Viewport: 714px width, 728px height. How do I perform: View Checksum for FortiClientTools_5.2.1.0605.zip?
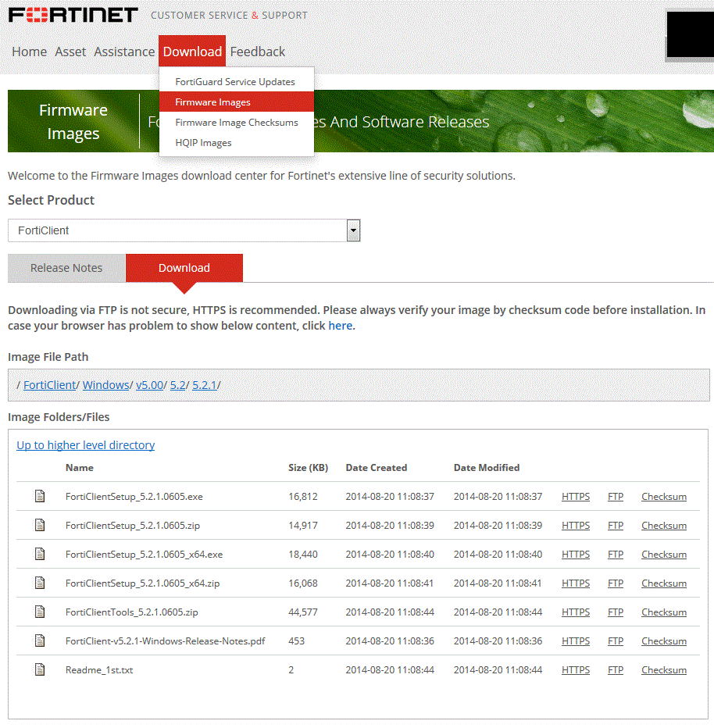(x=664, y=612)
